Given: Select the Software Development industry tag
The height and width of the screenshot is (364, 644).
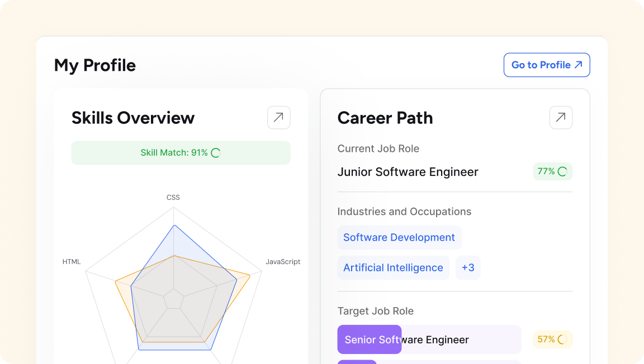Looking at the screenshot, I should pyautogui.click(x=399, y=237).
